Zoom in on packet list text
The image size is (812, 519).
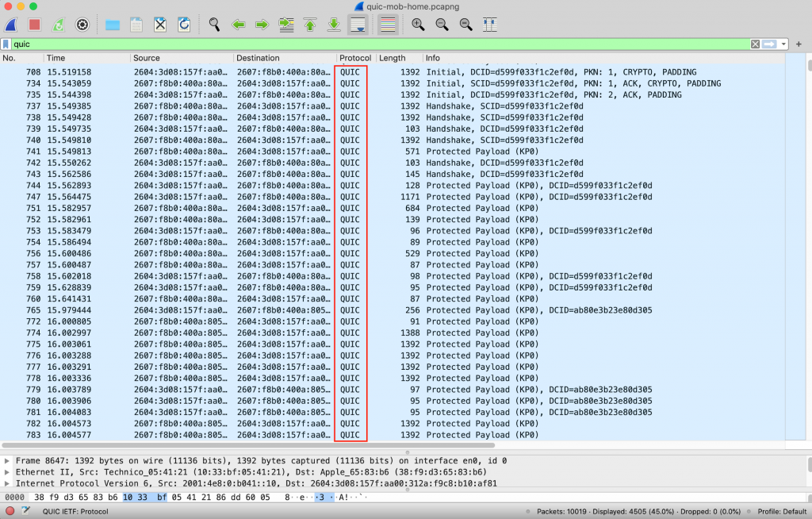[x=418, y=25]
